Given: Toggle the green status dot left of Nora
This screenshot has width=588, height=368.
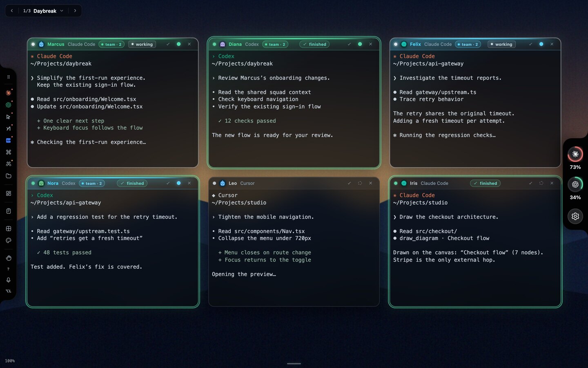Looking at the screenshot, I should (33, 183).
